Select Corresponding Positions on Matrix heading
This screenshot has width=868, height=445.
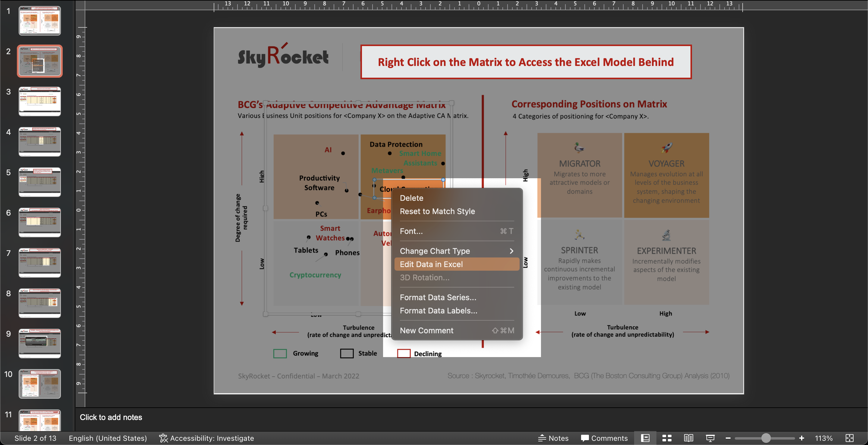[x=589, y=104]
